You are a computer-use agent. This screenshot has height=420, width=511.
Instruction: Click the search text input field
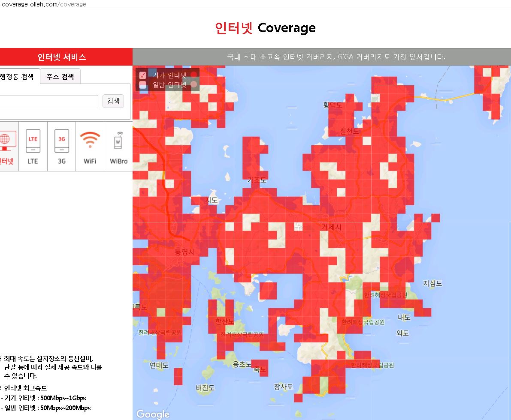point(48,102)
